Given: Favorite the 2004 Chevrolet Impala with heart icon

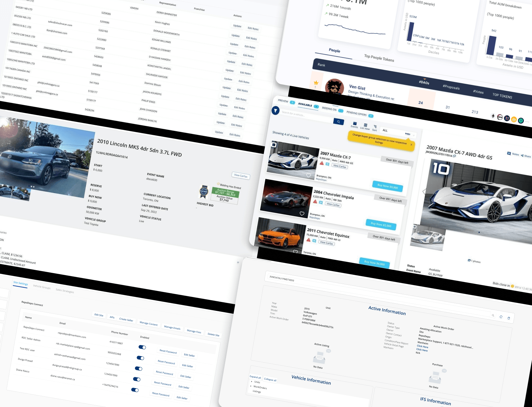Looking at the screenshot, I should [302, 213].
